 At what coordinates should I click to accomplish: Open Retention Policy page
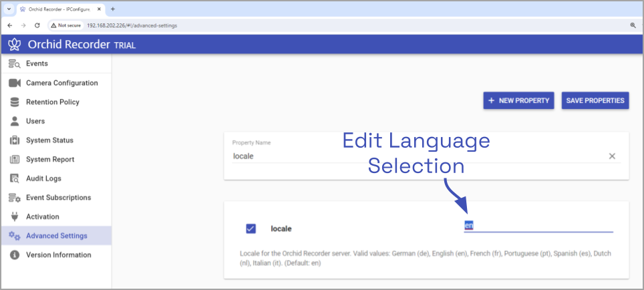(x=56, y=102)
